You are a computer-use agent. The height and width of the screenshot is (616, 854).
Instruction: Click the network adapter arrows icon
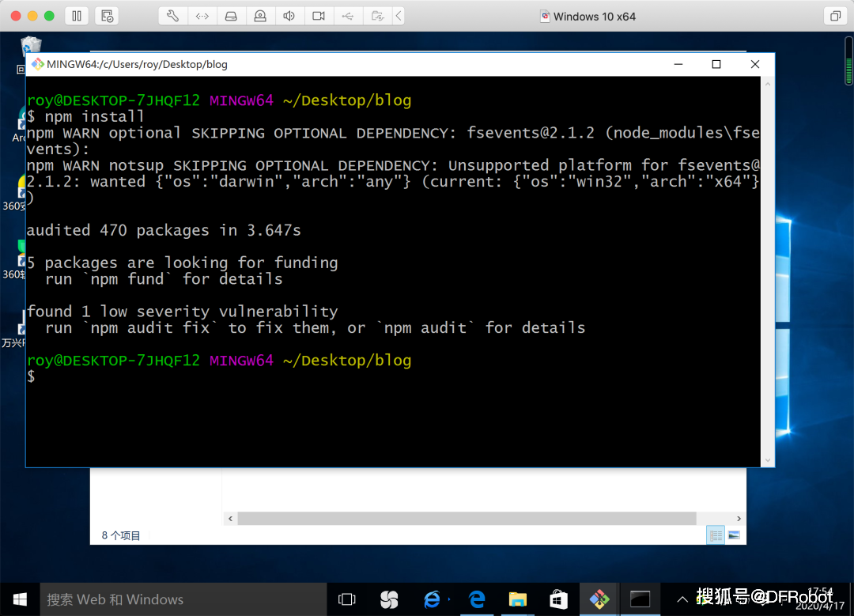tap(202, 16)
